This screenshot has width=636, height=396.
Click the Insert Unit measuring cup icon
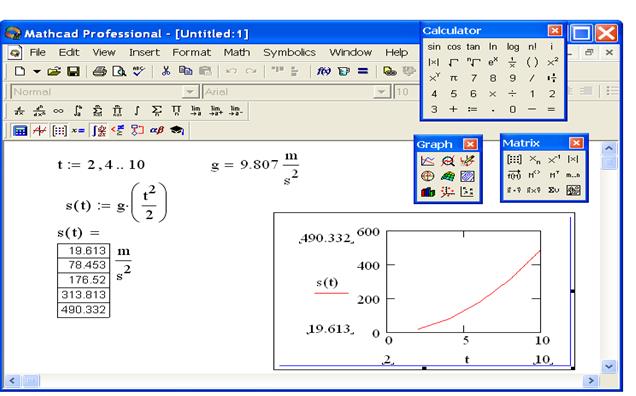344,71
